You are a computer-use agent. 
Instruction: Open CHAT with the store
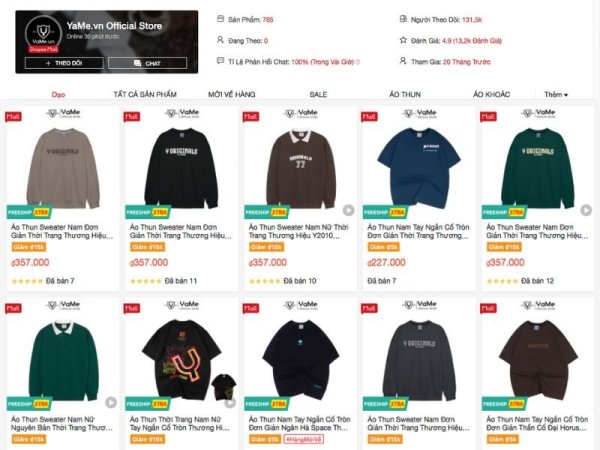tap(147, 63)
